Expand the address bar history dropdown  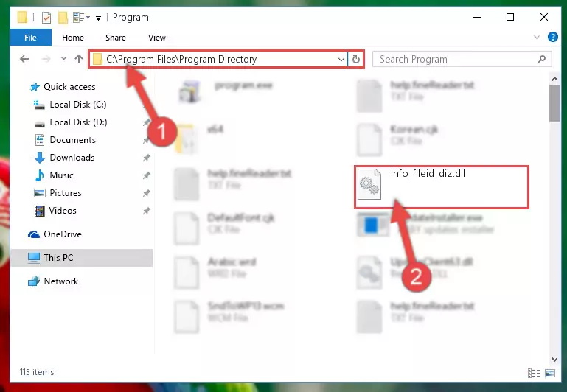pyautogui.click(x=341, y=59)
